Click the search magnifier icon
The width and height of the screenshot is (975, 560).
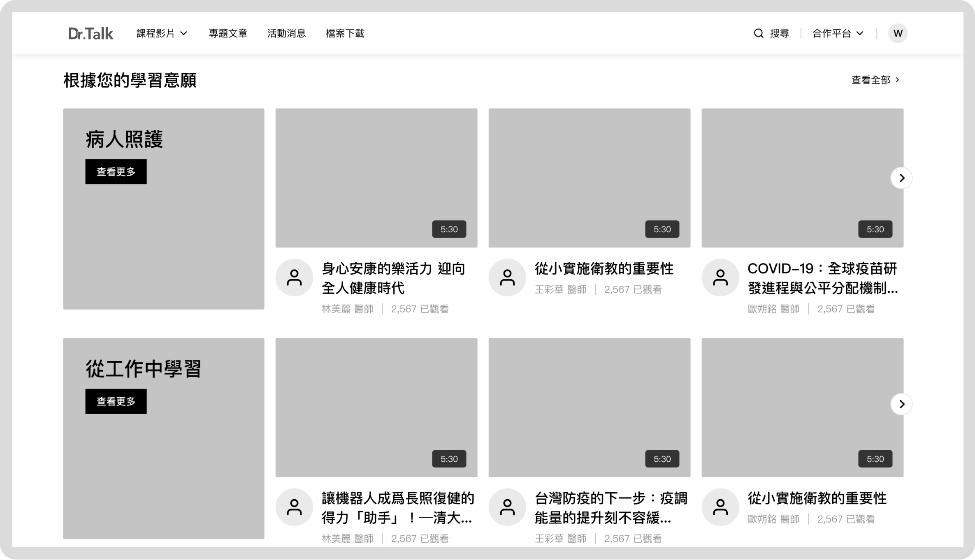758,33
